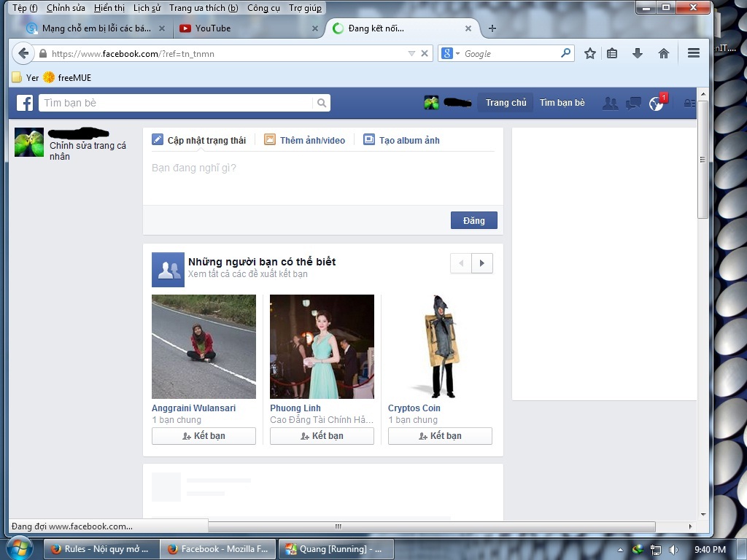This screenshot has width=747, height=560.
Task: Open Phuong Linh's profile photo thumbnail
Action: [322, 346]
